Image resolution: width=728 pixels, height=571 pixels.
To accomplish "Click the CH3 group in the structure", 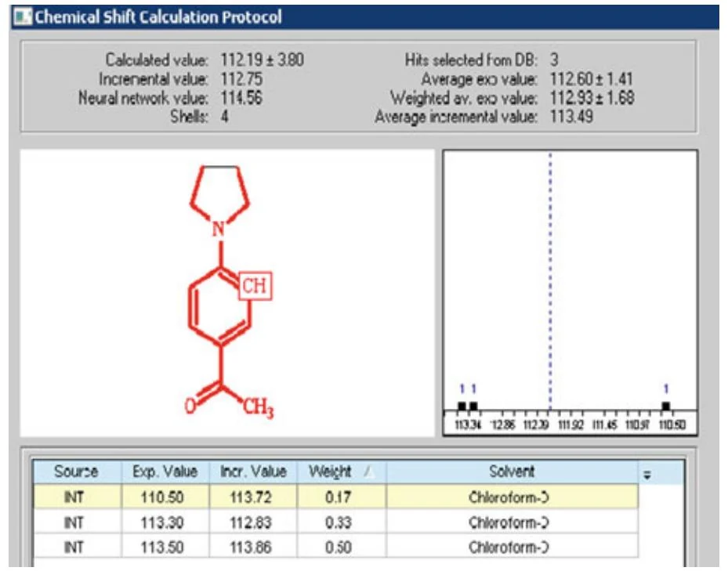I will (258, 407).
